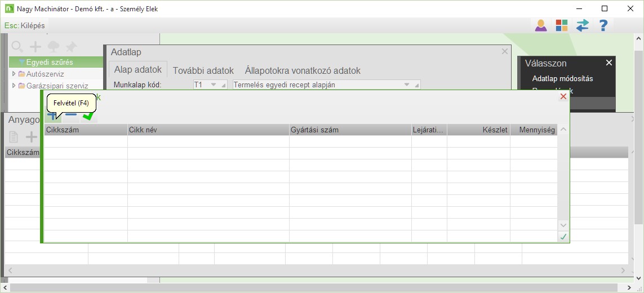The width and height of the screenshot is (644, 293).
Task: Select Garázsipari szerviz tree item
Action: point(57,86)
